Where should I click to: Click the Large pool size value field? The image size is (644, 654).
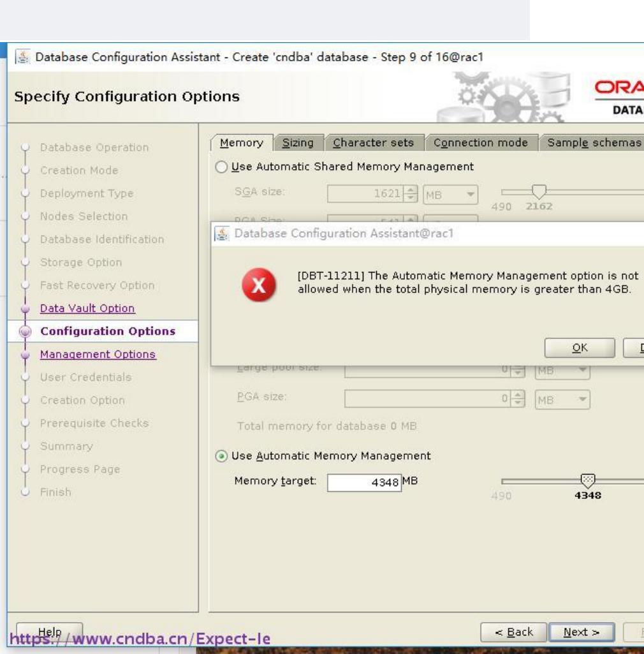[427, 370]
